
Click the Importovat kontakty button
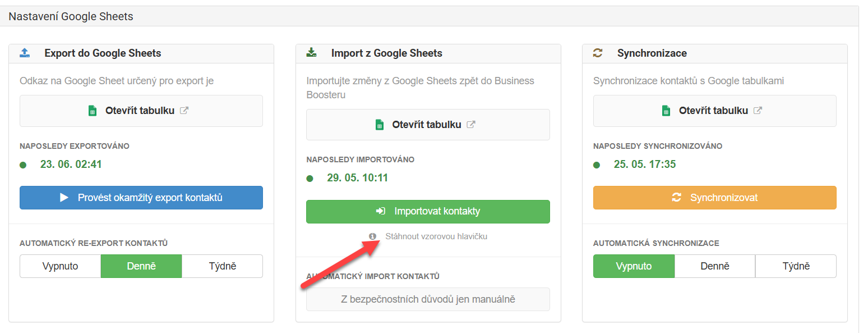pyautogui.click(x=428, y=212)
